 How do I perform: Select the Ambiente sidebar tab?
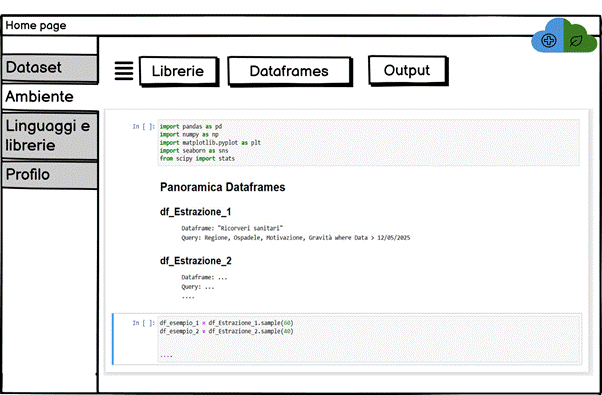click(x=50, y=97)
